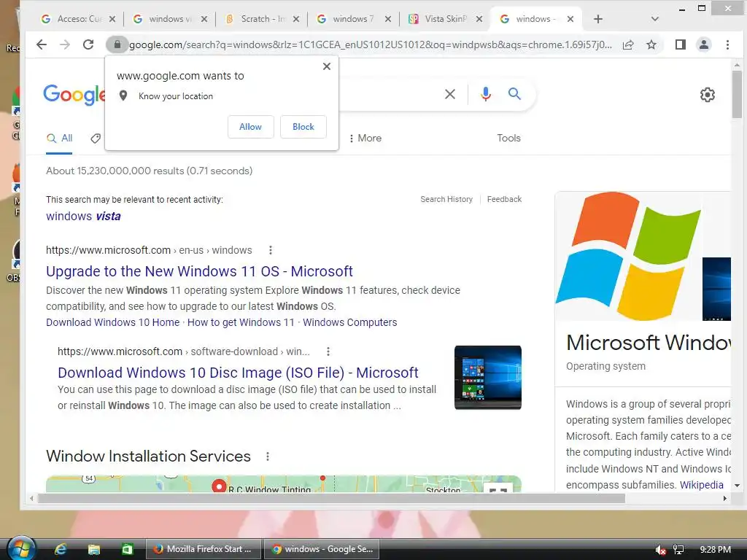
Task: Open the search Tools options
Action: click(x=508, y=138)
